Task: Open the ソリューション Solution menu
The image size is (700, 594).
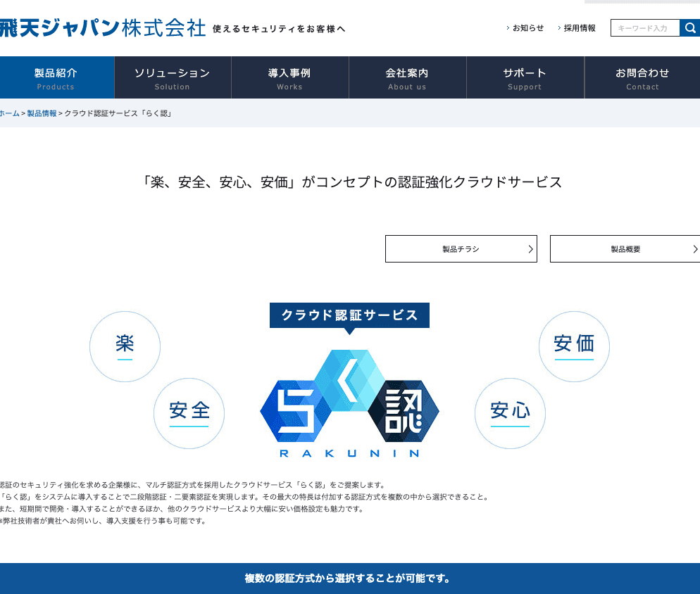Action: [173, 77]
